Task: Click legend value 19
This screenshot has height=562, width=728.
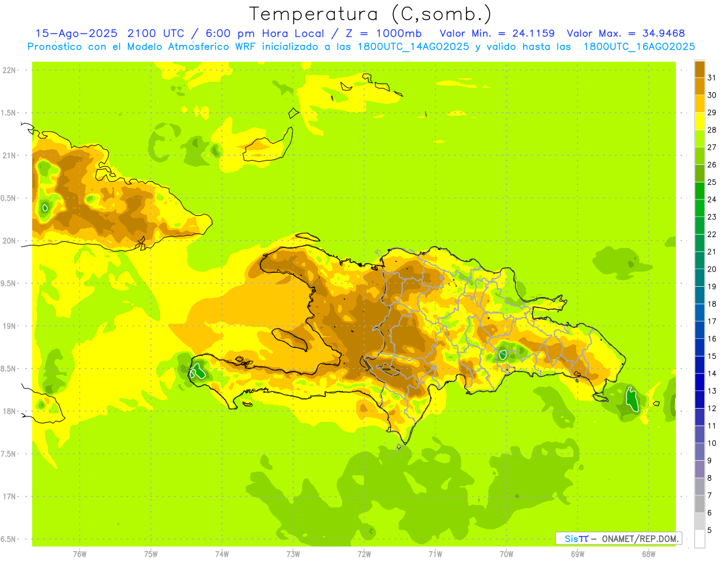Action: tap(712, 287)
